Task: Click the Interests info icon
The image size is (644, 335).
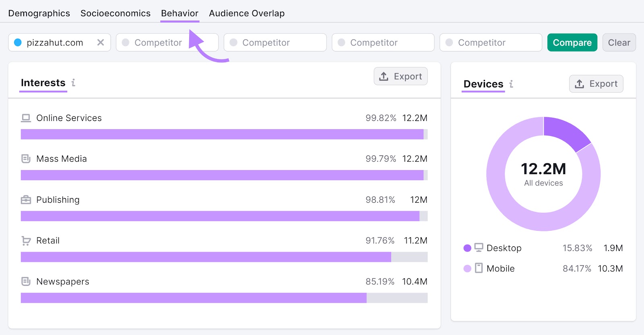Action: coord(73,83)
